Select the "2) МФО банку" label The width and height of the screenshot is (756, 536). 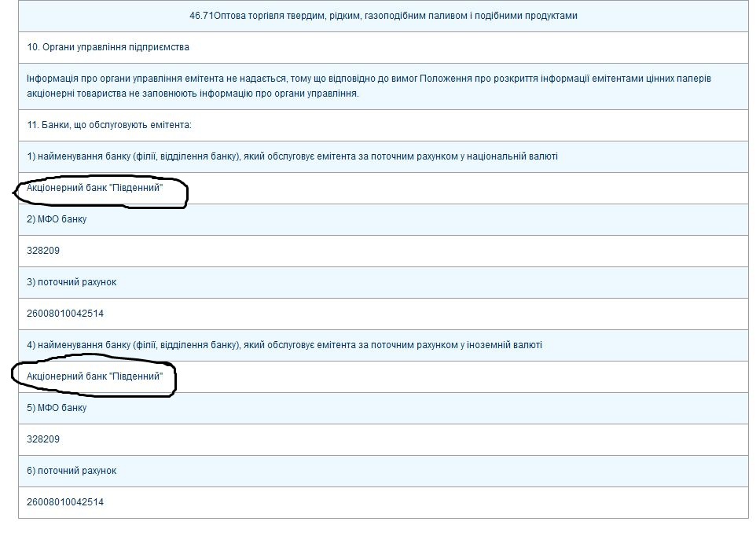57,219
